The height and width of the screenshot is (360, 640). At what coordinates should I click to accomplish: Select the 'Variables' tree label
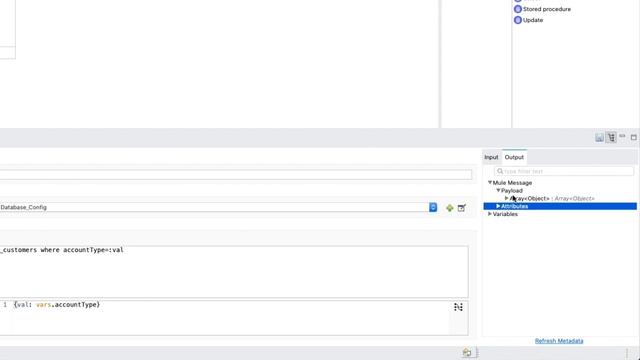coord(505,214)
